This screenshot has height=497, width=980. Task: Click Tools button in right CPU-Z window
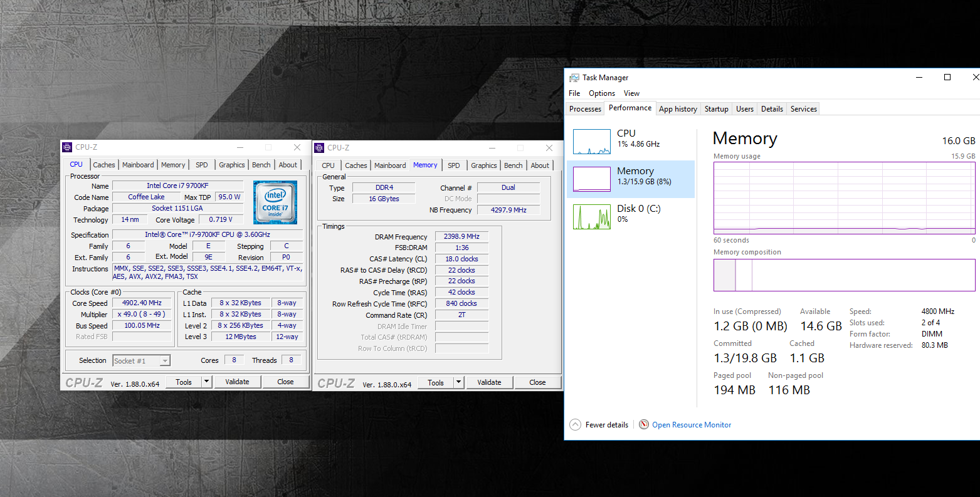(436, 382)
